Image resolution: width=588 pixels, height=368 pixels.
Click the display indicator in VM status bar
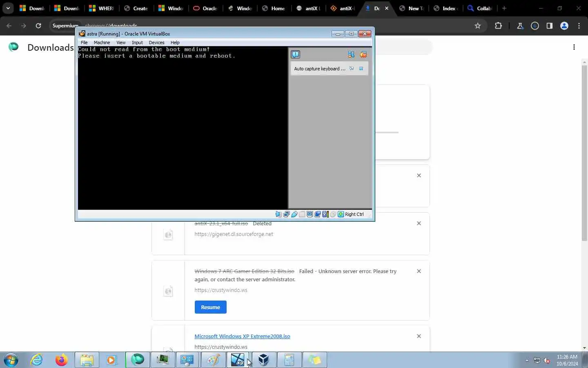310,214
